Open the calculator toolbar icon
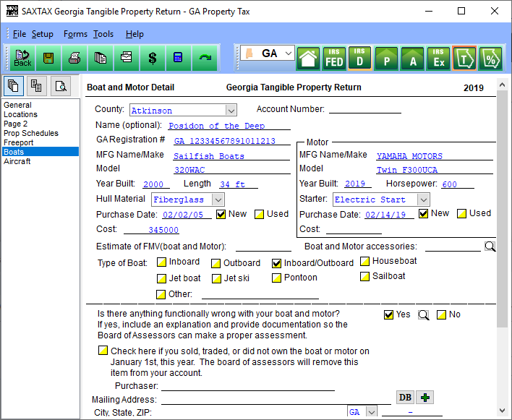 (179, 59)
